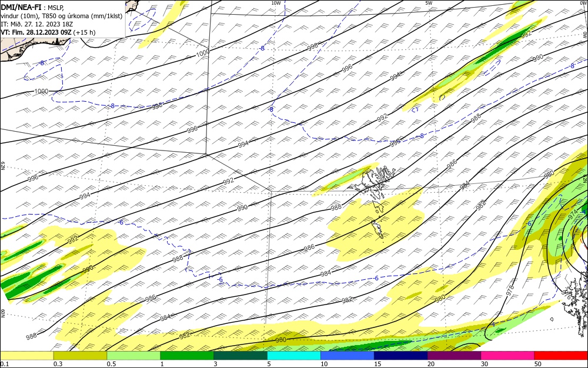Image resolution: width=588 pixels, height=368 pixels.
Task: Click the legend value '15'
Action: coord(377,364)
